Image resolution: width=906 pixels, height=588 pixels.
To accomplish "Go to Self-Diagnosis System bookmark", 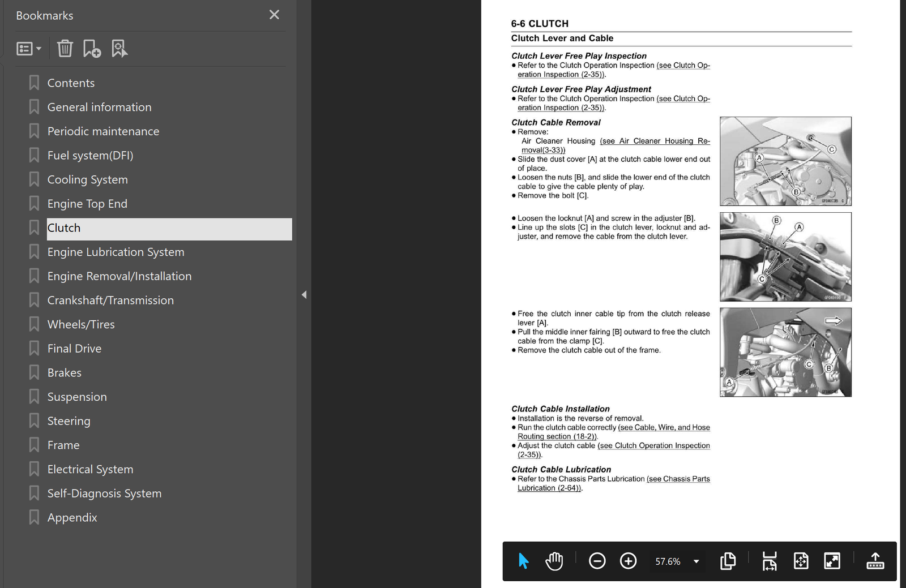I will 104,493.
